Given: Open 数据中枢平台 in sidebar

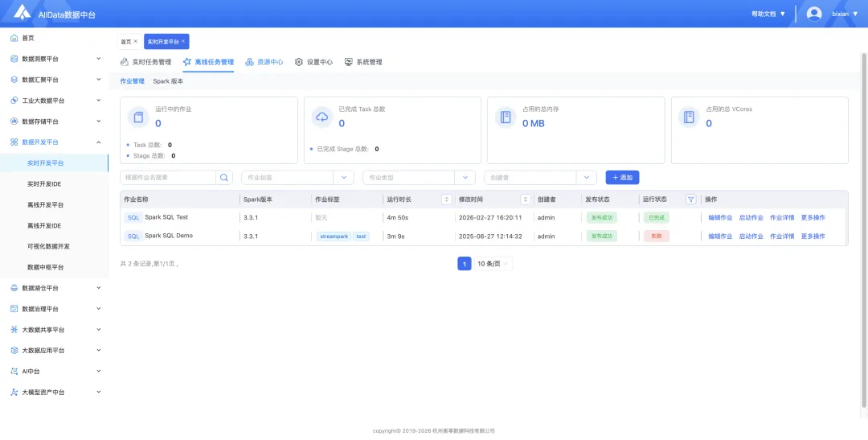Looking at the screenshot, I should point(45,267).
